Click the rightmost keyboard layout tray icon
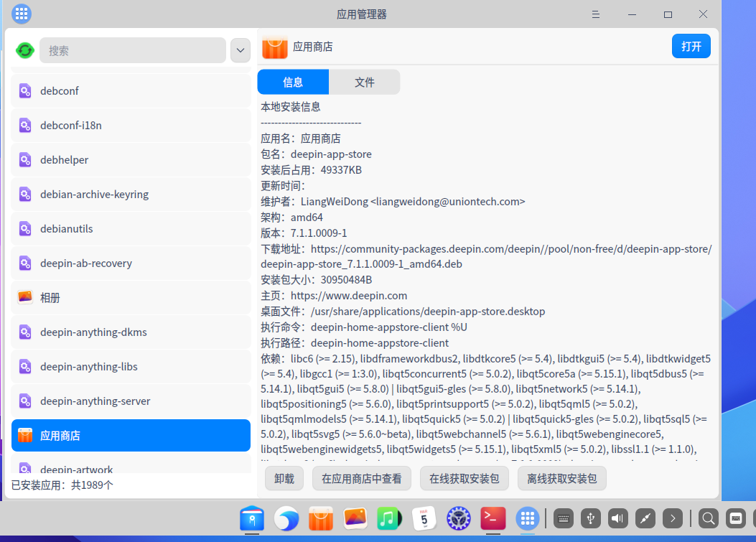756x542 pixels. (736, 519)
